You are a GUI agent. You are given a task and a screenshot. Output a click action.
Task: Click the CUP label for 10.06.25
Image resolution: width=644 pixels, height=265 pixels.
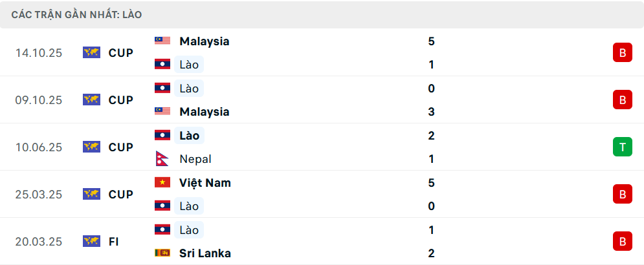[120, 147]
